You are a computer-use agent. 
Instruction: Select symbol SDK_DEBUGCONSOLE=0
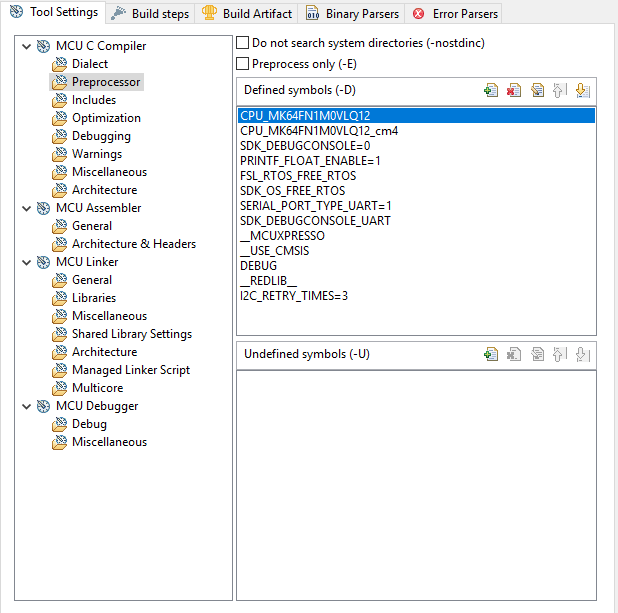[x=416, y=146]
